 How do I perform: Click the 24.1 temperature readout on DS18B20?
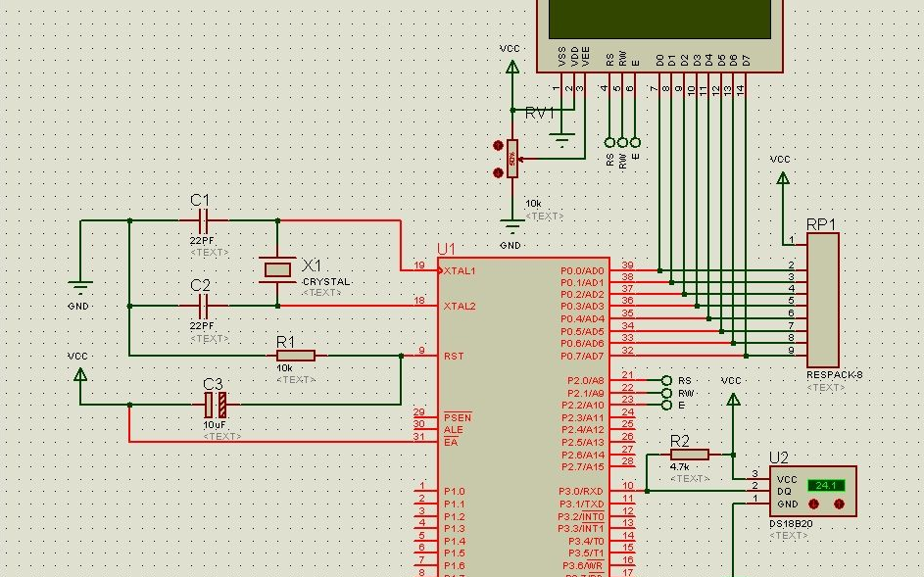click(826, 486)
